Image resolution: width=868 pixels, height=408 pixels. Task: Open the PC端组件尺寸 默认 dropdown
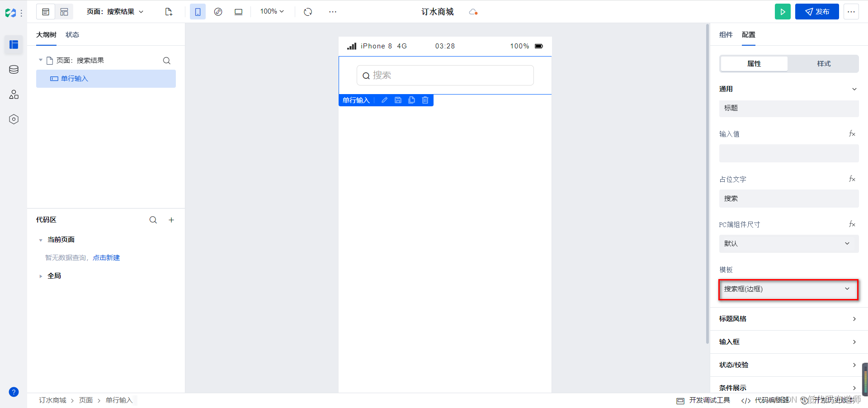point(789,244)
